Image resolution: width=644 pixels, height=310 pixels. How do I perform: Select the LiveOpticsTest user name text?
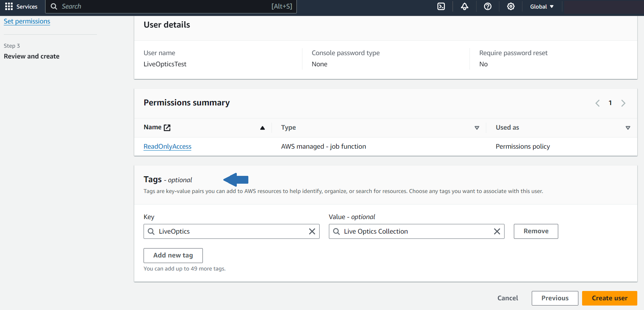[165, 64]
